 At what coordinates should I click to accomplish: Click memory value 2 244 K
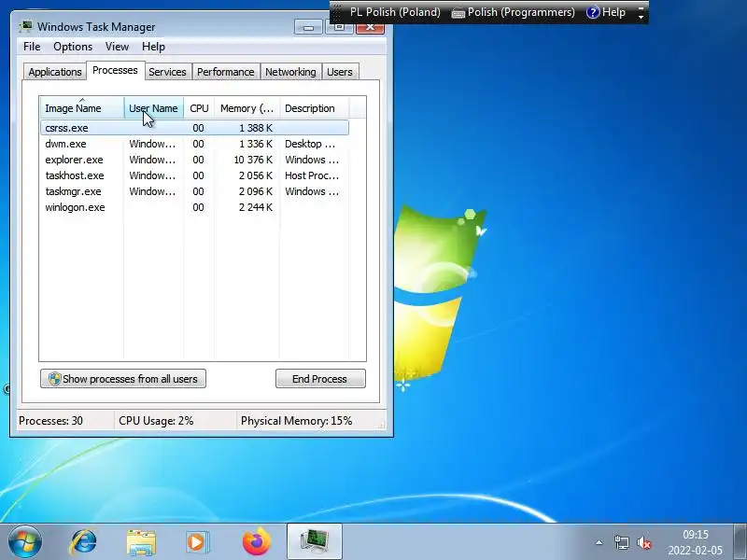[x=256, y=207]
